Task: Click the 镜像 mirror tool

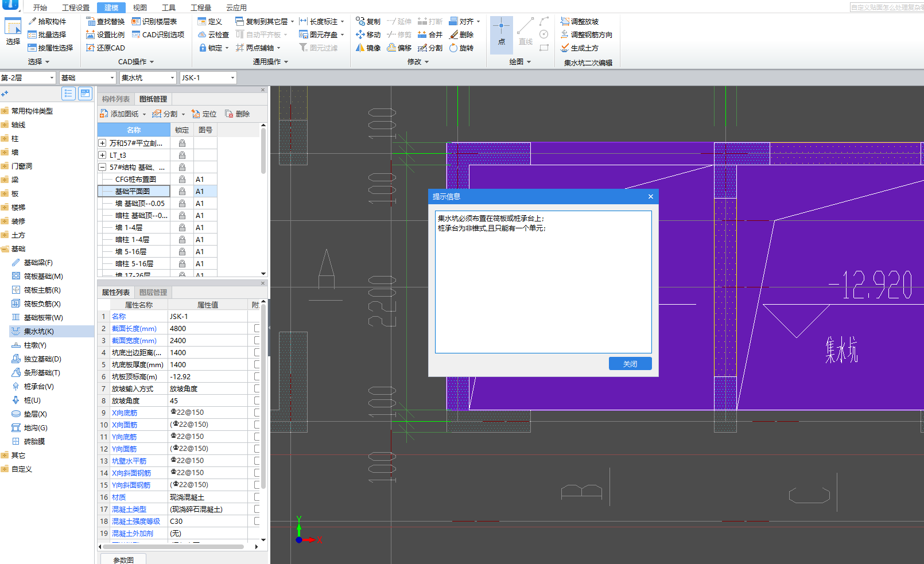Action: [x=368, y=48]
